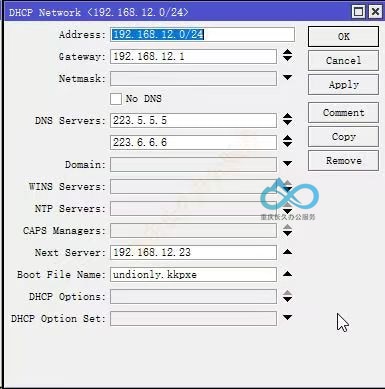This screenshot has width=385, height=389.
Task: Collapse the Boot File Name arrow
Action: coord(287,274)
